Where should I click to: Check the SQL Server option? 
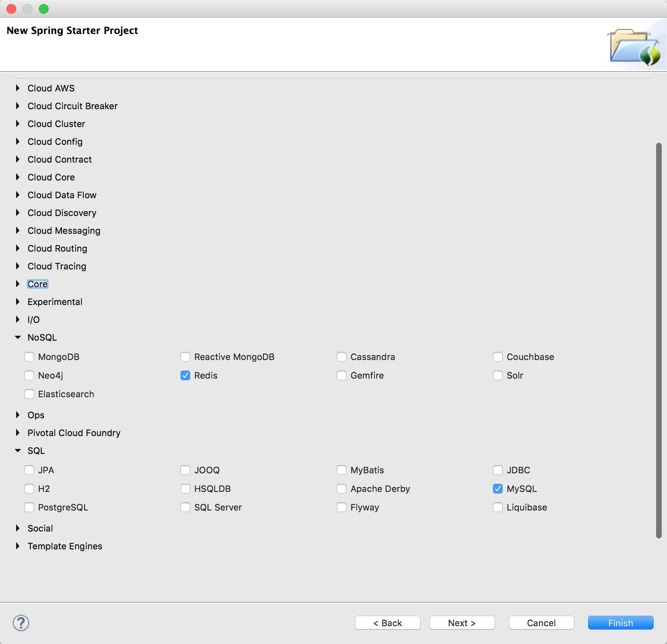point(185,507)
